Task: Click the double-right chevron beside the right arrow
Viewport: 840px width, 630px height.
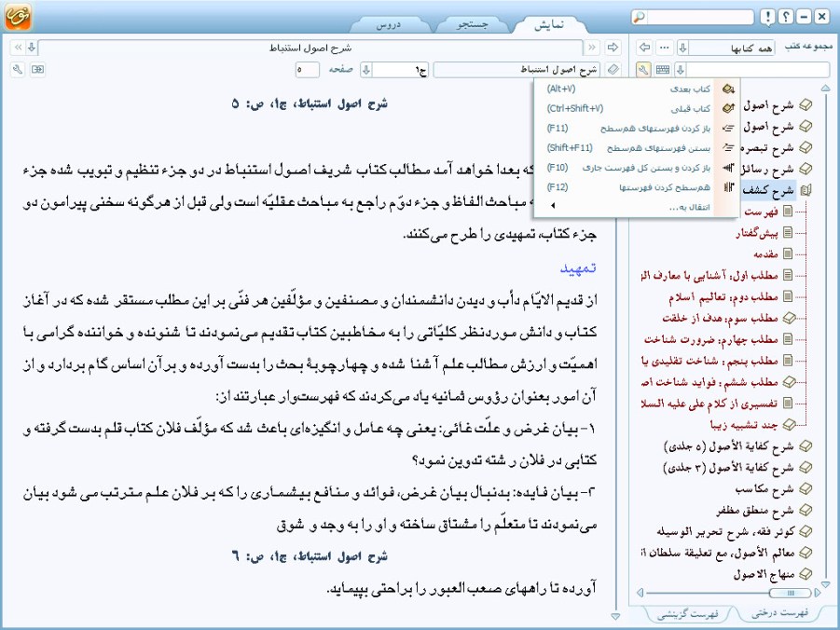Action: pos(591,48)
